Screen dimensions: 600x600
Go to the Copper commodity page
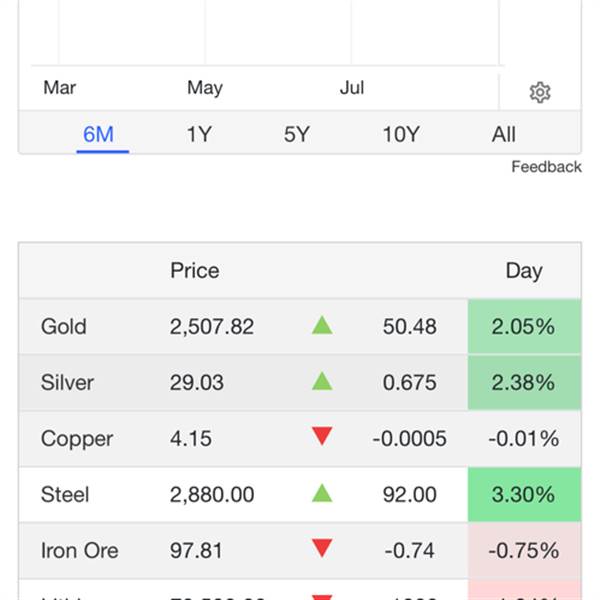pyautogui.click(x=77, y=438)
